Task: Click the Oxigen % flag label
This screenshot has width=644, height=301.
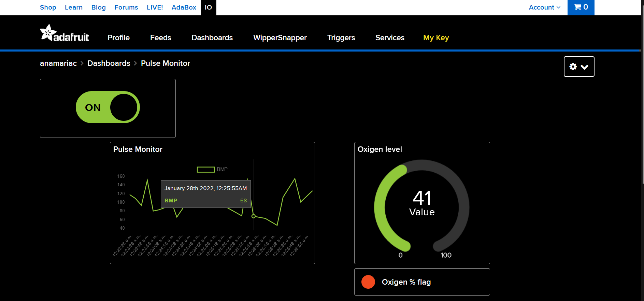Action: pyautogui.click(x=406, y=282)
